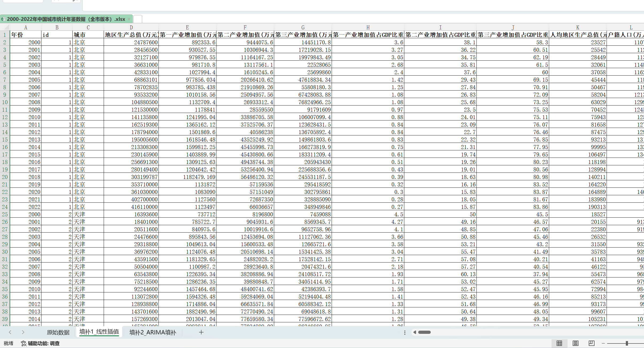Image resolution: width=644 pixels, height=348 pixels.
Task: Click the zoom out minus button
Action: tap(603, 343)
